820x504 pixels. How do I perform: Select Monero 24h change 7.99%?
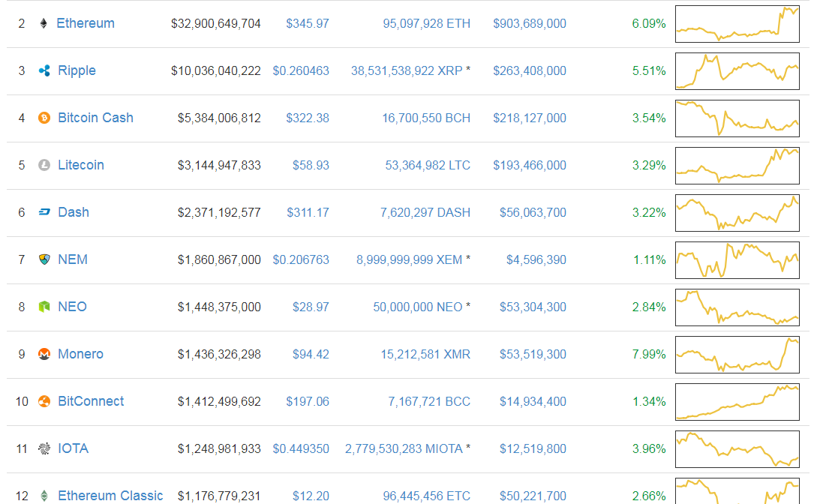[x=648, y=354]
